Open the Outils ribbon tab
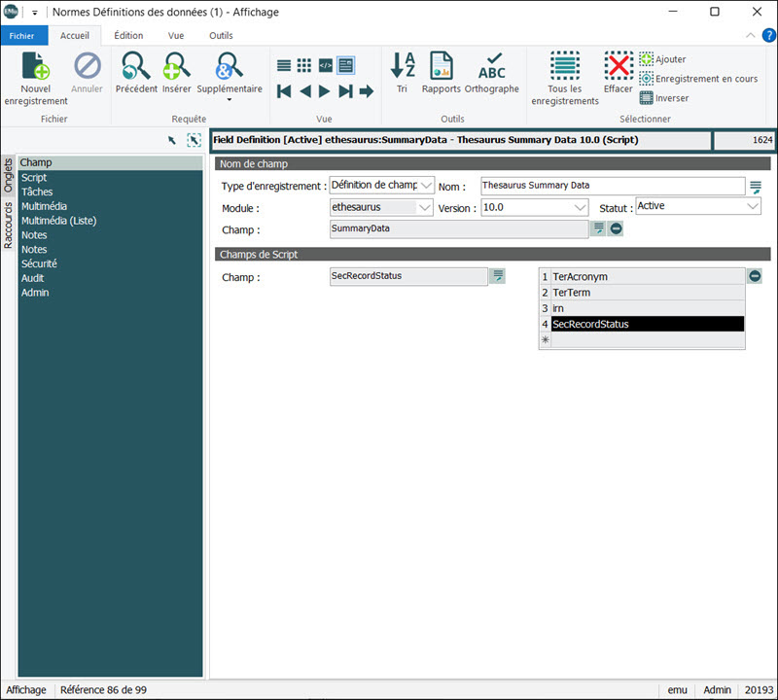Screen dimensions: 778x700 pos(221,36)
